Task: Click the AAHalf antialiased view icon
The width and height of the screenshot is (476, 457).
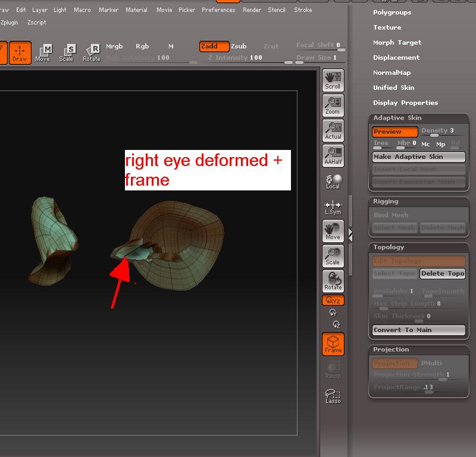Action: click(333, 156)
